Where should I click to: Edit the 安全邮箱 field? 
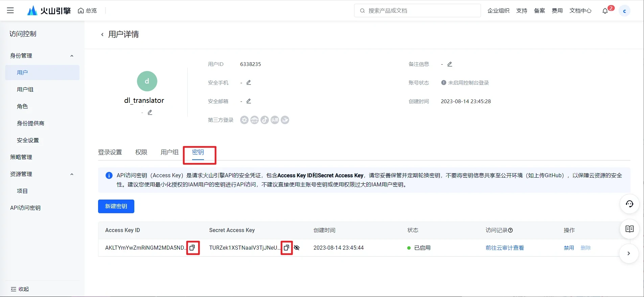tap(249, 101)
